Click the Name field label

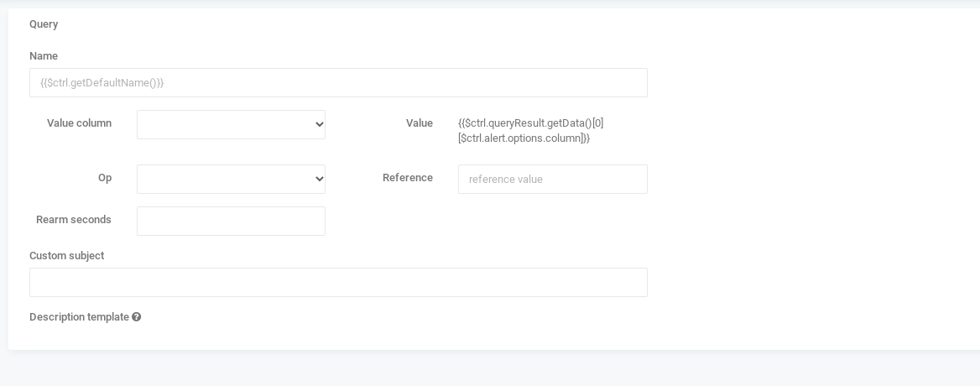coord(44,56)
